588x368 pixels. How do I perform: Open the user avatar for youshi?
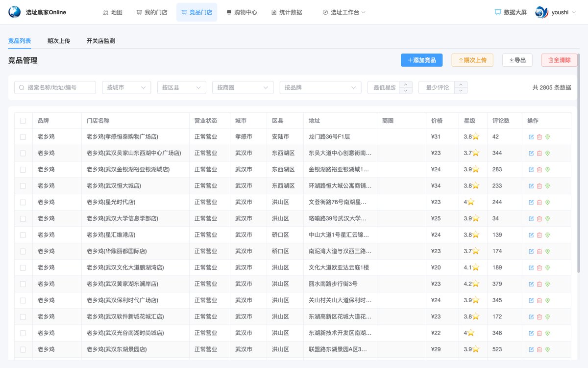click(x=541, y=12)
